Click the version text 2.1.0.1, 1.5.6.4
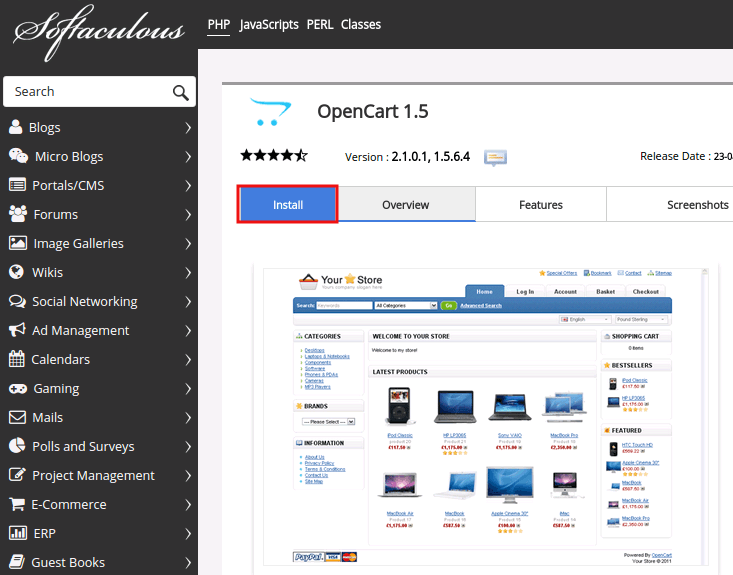The width and height of the screenshot is (733, 575). [x=431, y=157]
